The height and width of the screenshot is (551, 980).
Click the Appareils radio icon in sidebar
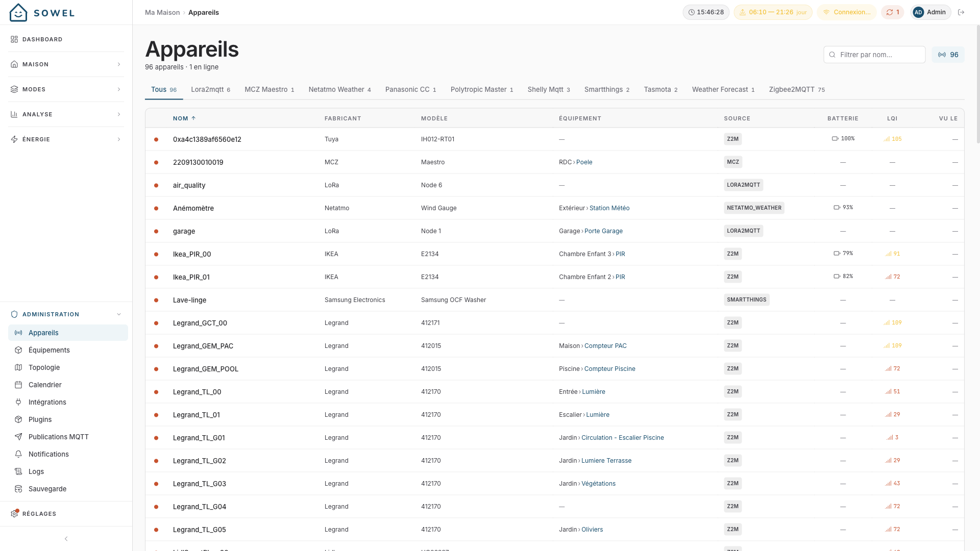tap(18, 333)
